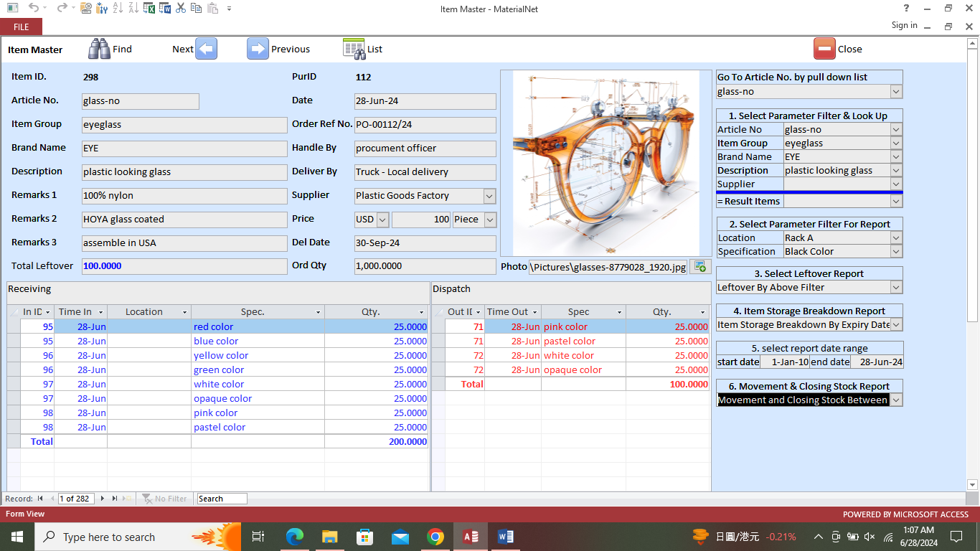This screenshot has height=551, width=980.
Task: Click the Article No. field glass-no
Action: (x=140, y=101)
